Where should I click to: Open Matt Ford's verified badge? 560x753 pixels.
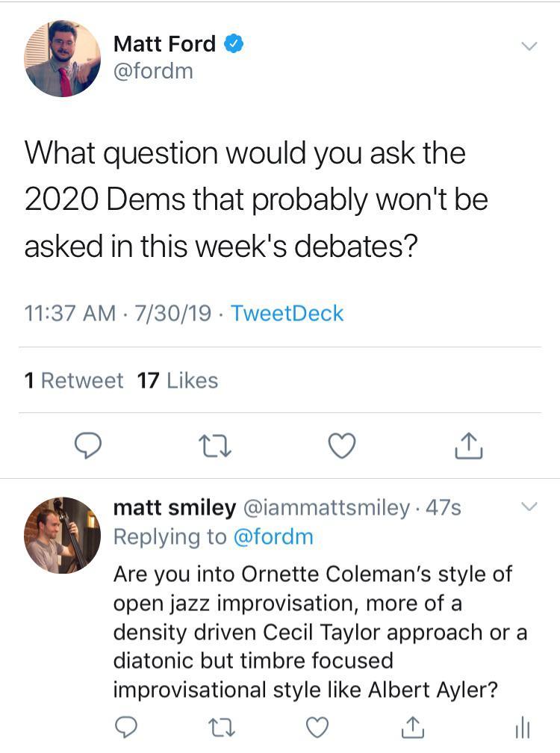233,44
